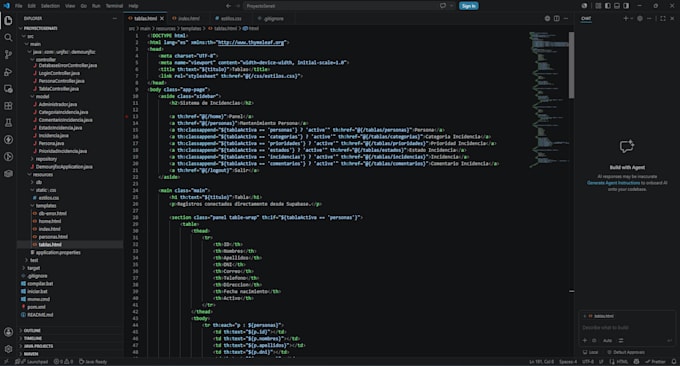Viewport: 680px width, 366px height.
Task: Toggle the primary side bar layout button
Action: click(x=608, y=6)
